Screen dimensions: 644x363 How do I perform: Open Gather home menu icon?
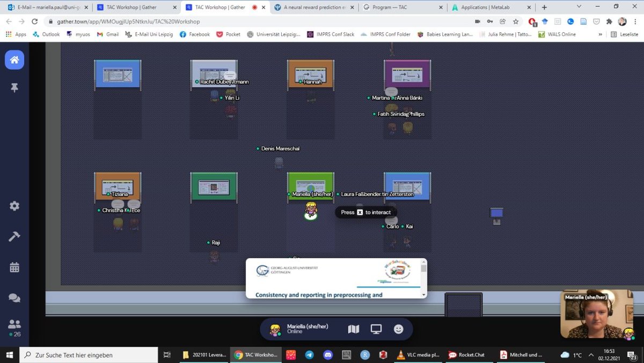(x=14, y=60)
